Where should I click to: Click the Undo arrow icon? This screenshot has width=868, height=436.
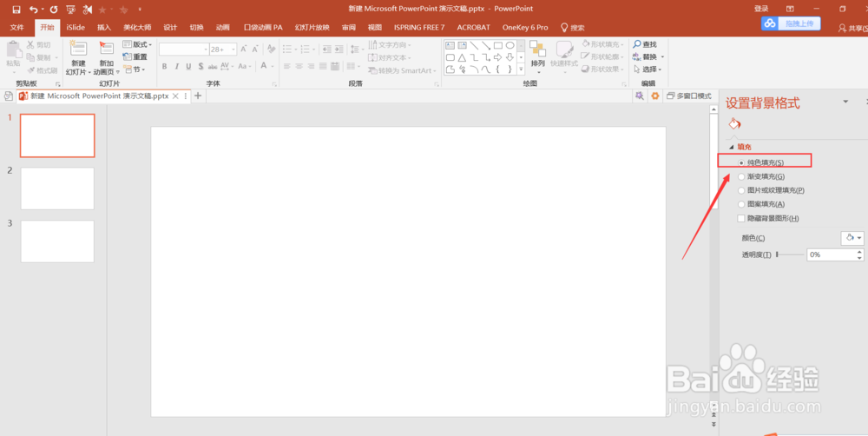coord(34,10)
